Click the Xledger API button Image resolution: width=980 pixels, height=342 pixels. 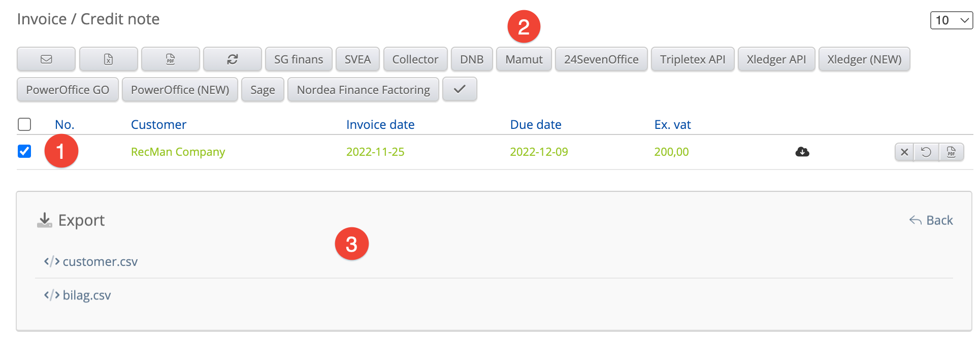tap(776, 59)
